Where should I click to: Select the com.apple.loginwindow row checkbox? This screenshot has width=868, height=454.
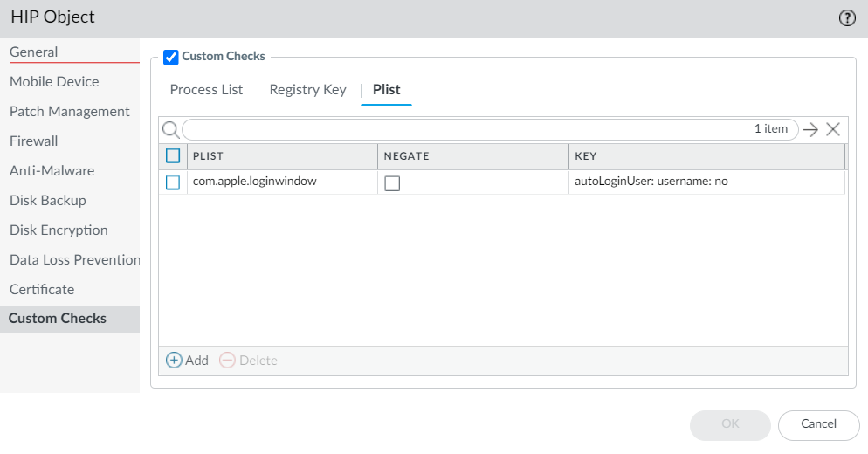[173, 182]
